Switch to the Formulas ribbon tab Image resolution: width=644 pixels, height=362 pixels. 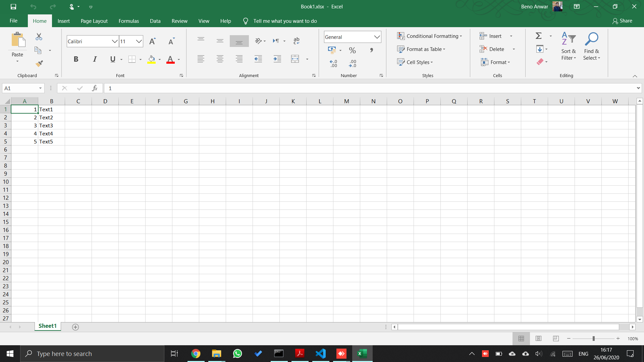(128, 21)
